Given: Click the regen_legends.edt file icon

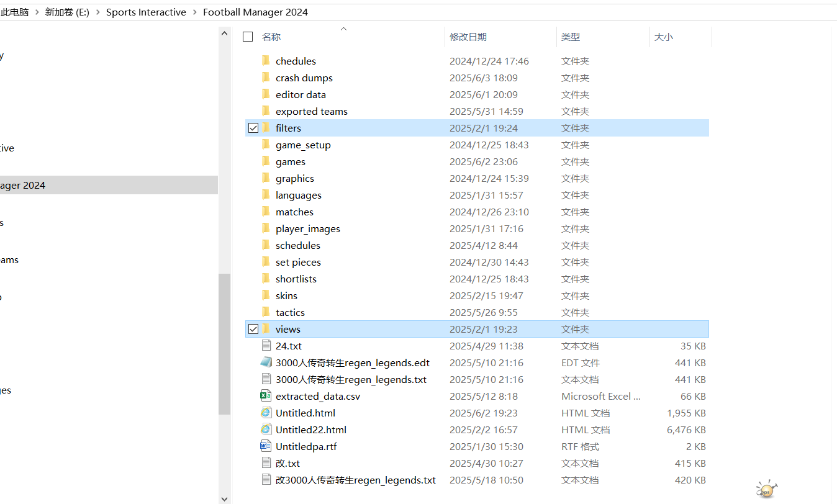Looking at the screenshot, I should coord(266,362).
